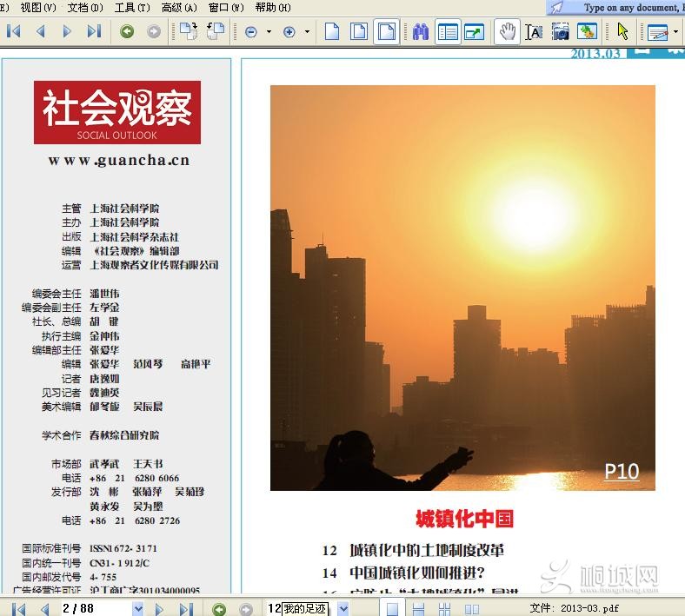Jump to last page from top toolbar
Viewport: 685px width, 616px height.
point(94,32)
